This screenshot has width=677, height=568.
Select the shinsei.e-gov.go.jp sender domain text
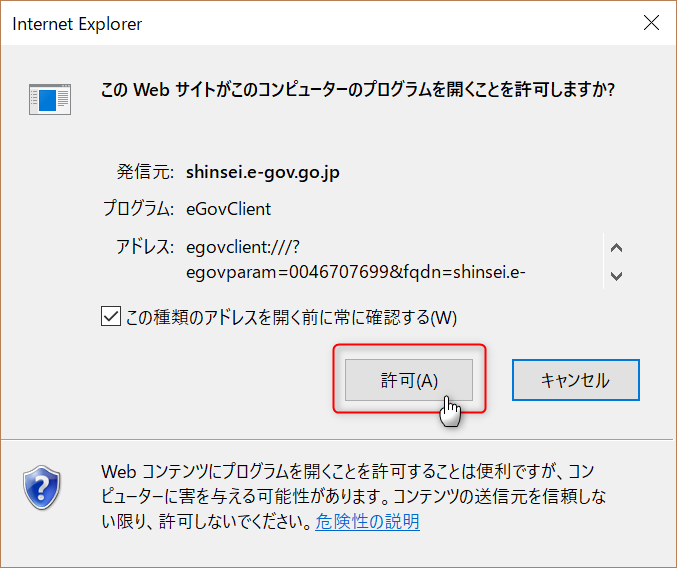click(263, 172)
